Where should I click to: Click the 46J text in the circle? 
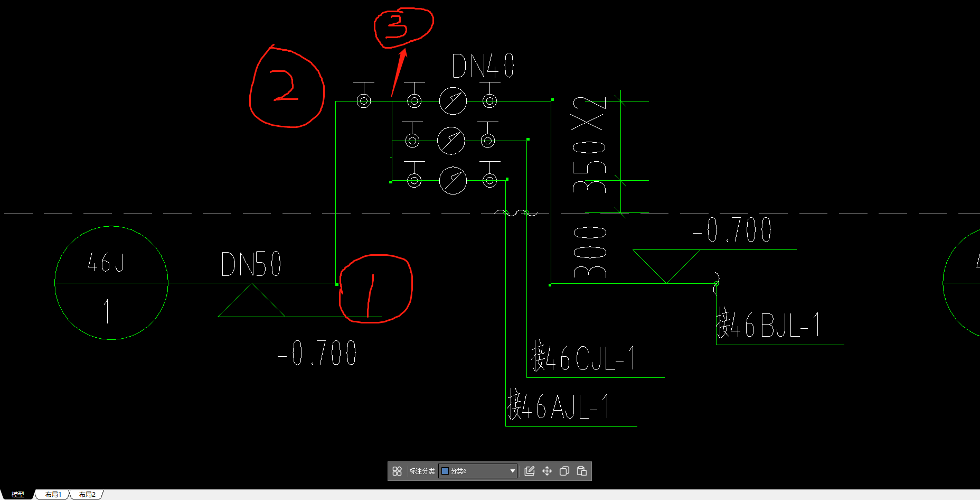click(x=106, y=262)
